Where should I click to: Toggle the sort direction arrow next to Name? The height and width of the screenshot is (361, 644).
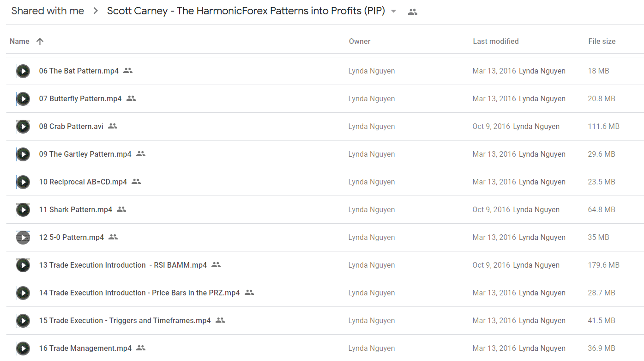pyautogui.click(x=40, y=41)
